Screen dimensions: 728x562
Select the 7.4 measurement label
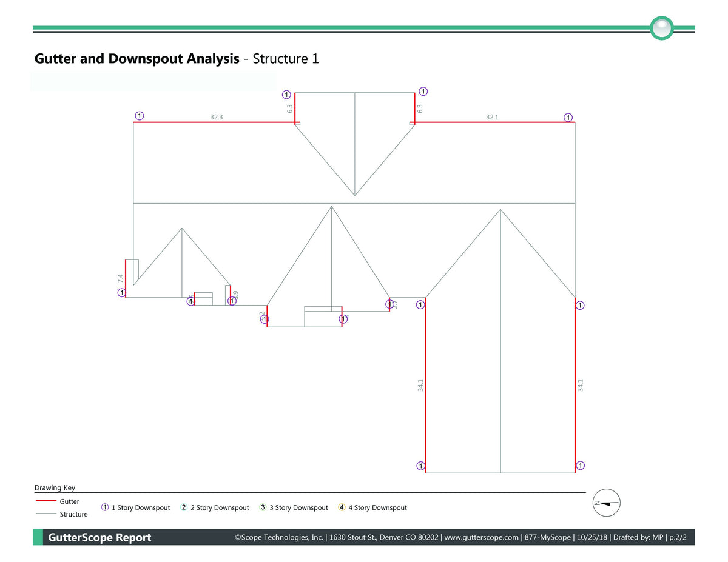pos(120,279)
